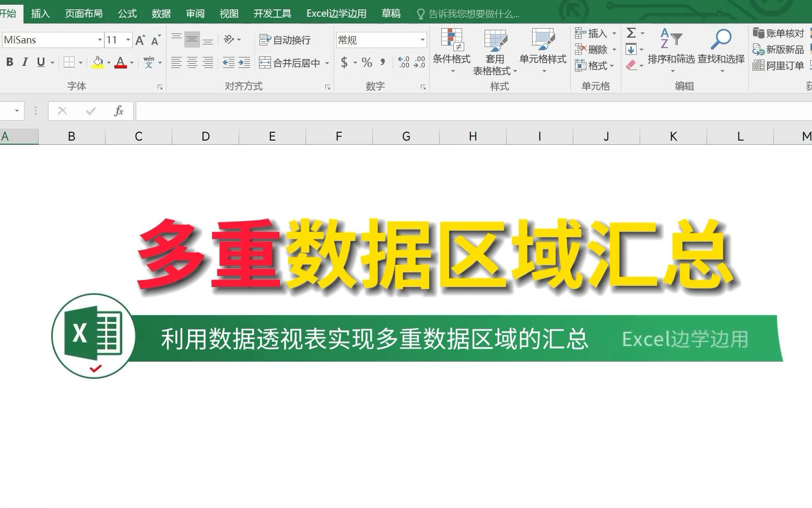Click the Clear eraser icon
812x508 pixels.
[x=631, y=65]
